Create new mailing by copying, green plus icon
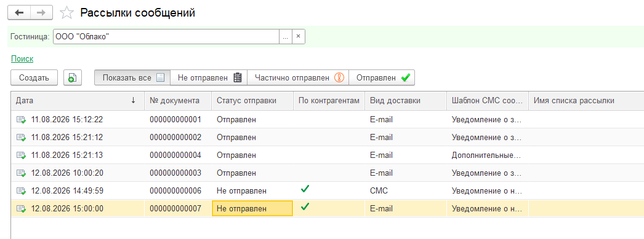Screen dimensions: 644x239 pos(73,77)
